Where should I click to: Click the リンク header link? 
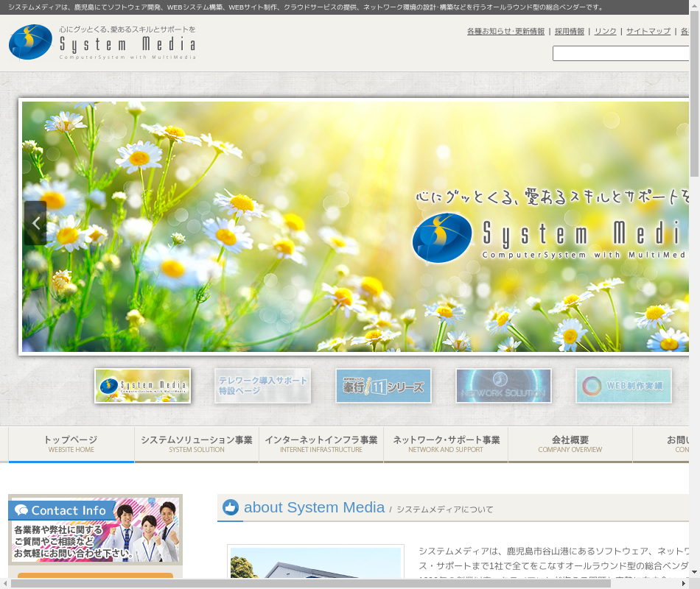[x=605, y=32]
